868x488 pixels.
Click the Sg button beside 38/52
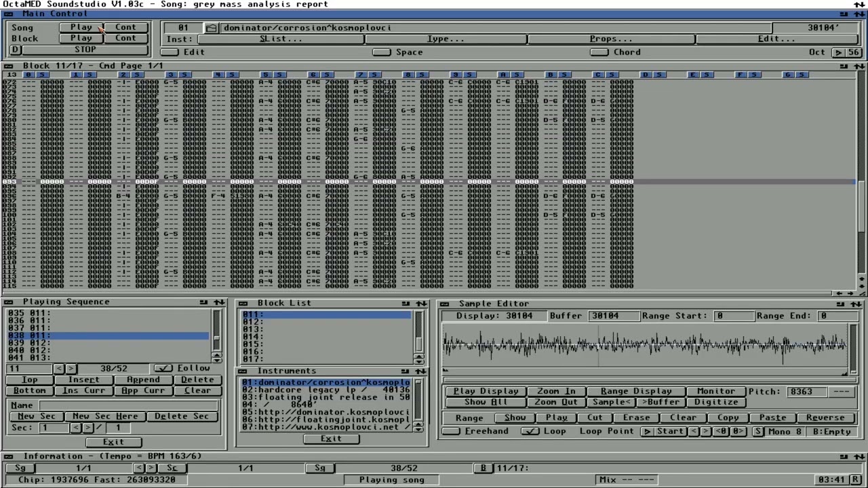click(x=319, y=468)
